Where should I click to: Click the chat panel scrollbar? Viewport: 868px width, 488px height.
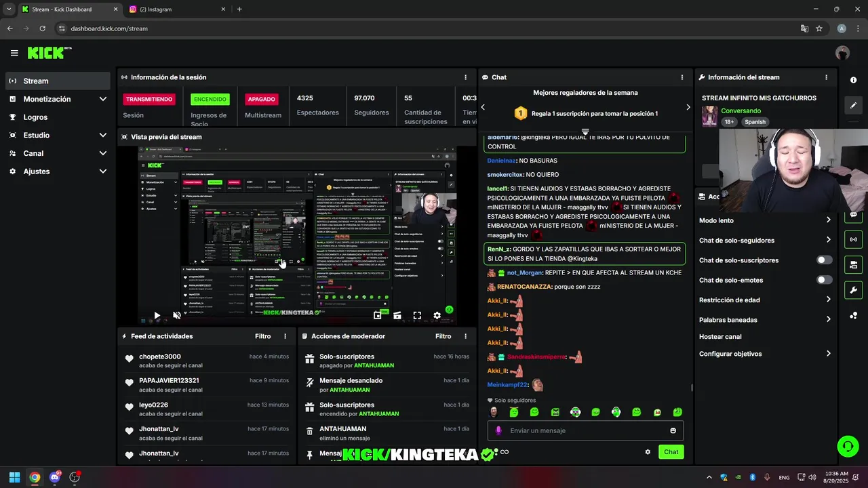692,388
